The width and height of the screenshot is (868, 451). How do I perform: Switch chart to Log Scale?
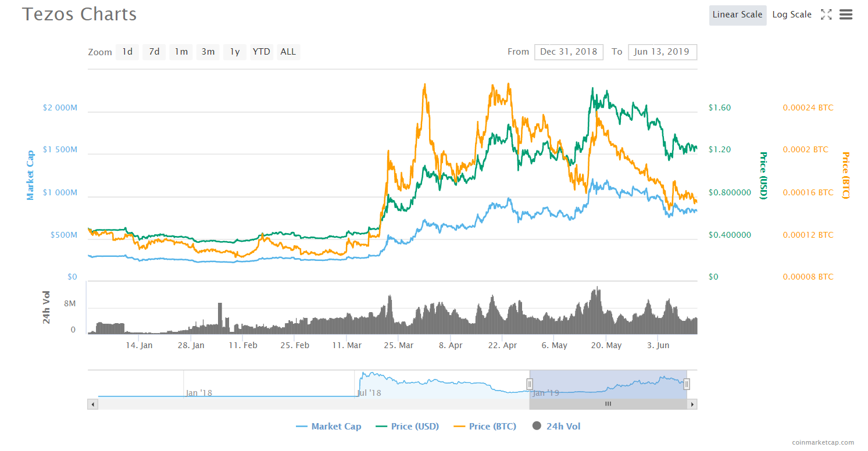click(791, 15)
